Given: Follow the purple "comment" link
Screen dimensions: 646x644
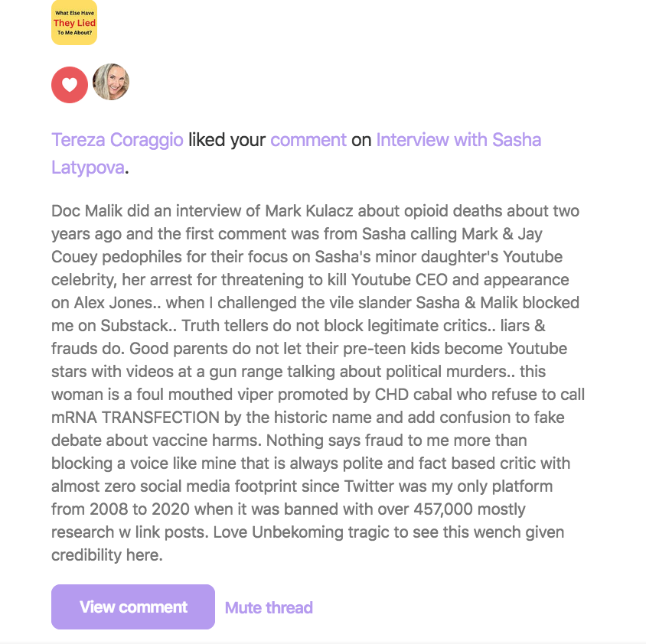Looking at the screenshot, I should click(x=308, y=140).
